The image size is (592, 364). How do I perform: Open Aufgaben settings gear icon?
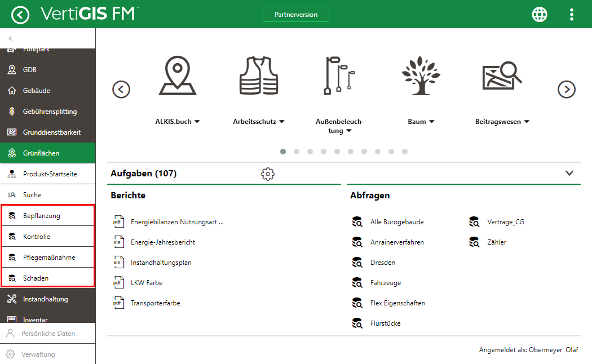(x=268, y=174)
